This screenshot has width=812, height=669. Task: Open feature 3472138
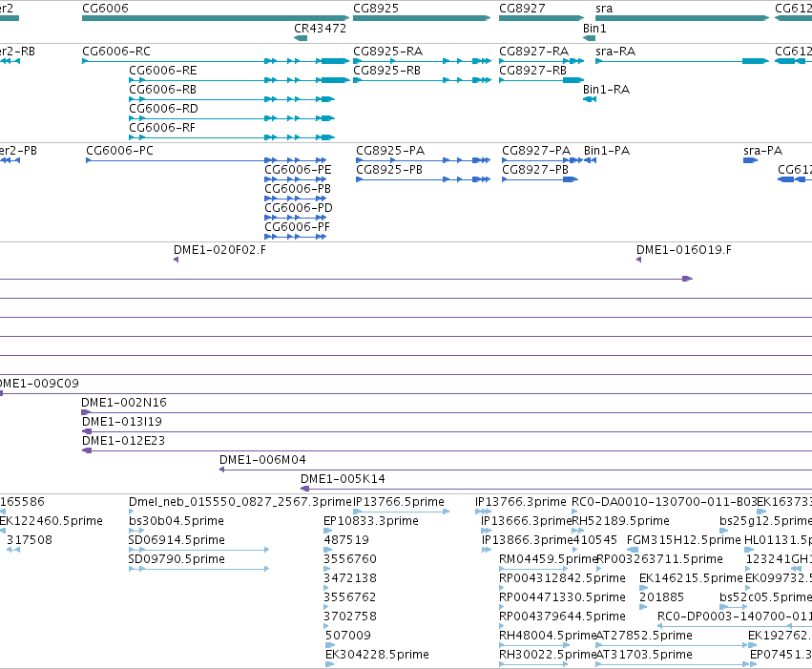(350, 579)
